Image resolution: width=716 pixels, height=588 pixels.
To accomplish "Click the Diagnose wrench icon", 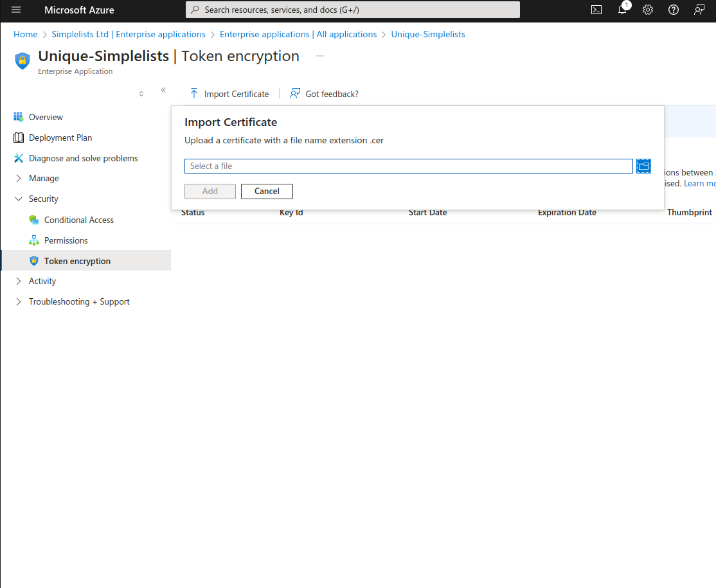I will pos(18,158).
